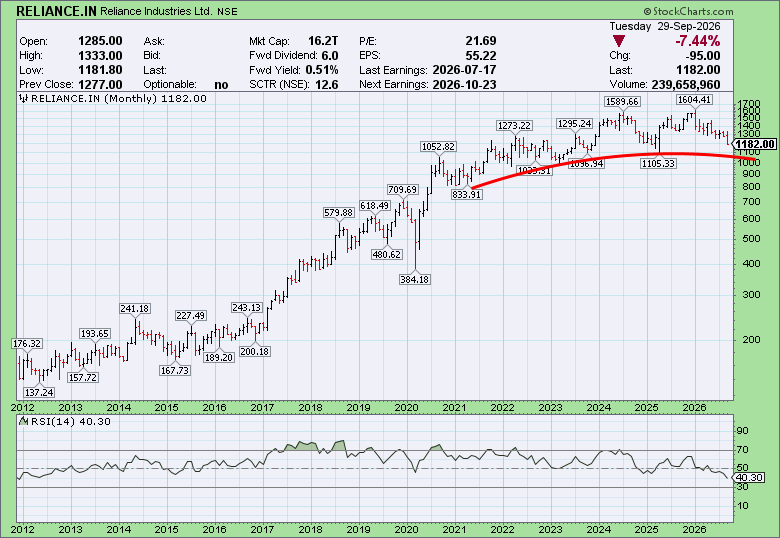Click the 1105.33 low price label
The image size is (780, 538).
click(658, 163)
